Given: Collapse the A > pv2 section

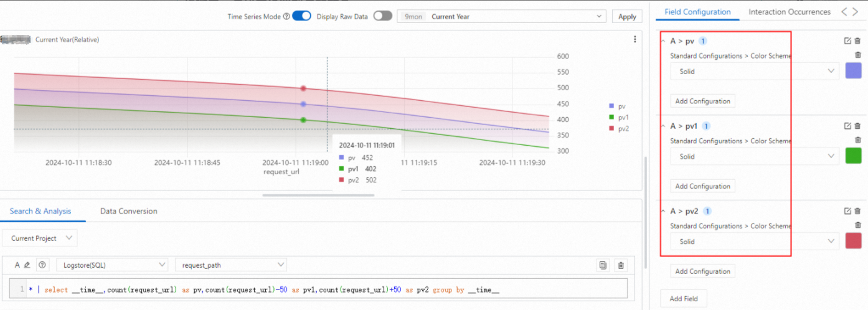Looking at the screenshot, I should 663,211.
